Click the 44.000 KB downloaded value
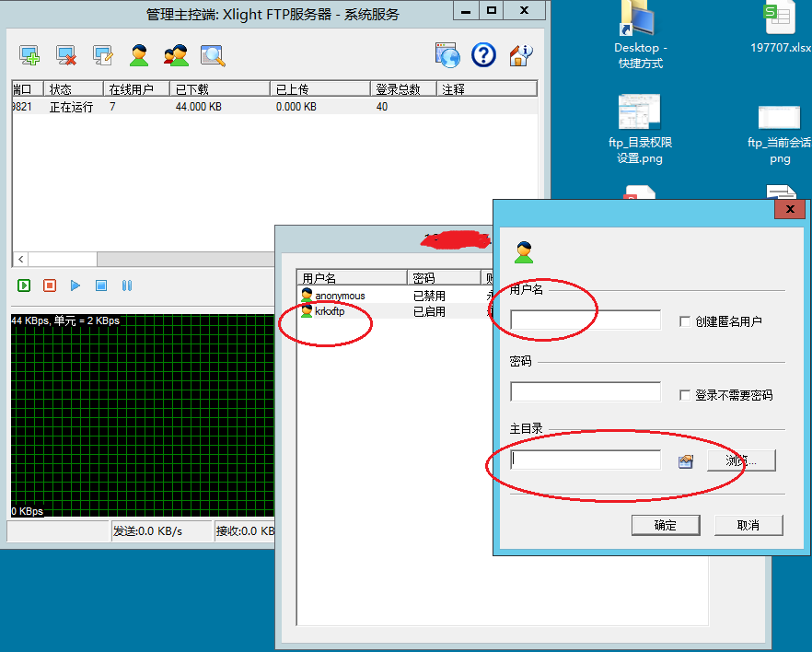 click(198, 107)
